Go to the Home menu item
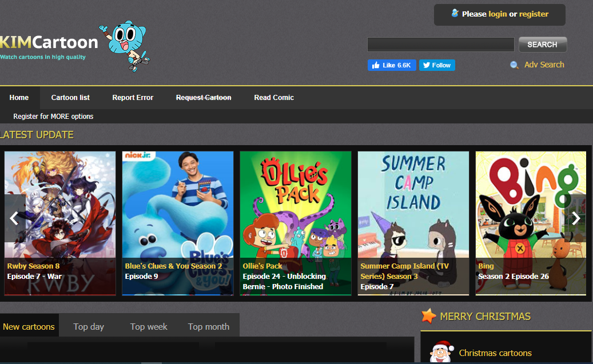The height and width of the screenshot is (364, 593). pyautogui.click(x=19, y=98)
